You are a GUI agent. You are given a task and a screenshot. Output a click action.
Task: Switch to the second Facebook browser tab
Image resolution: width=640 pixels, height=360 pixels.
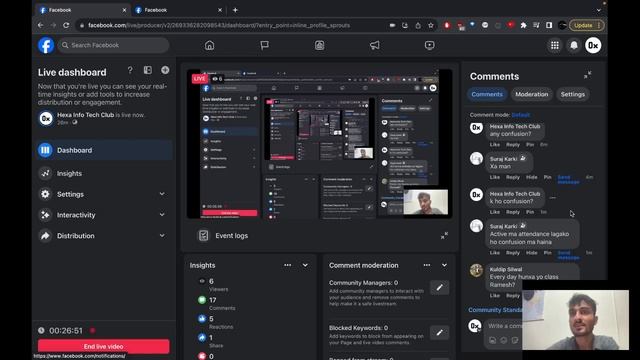pos(178,10)
